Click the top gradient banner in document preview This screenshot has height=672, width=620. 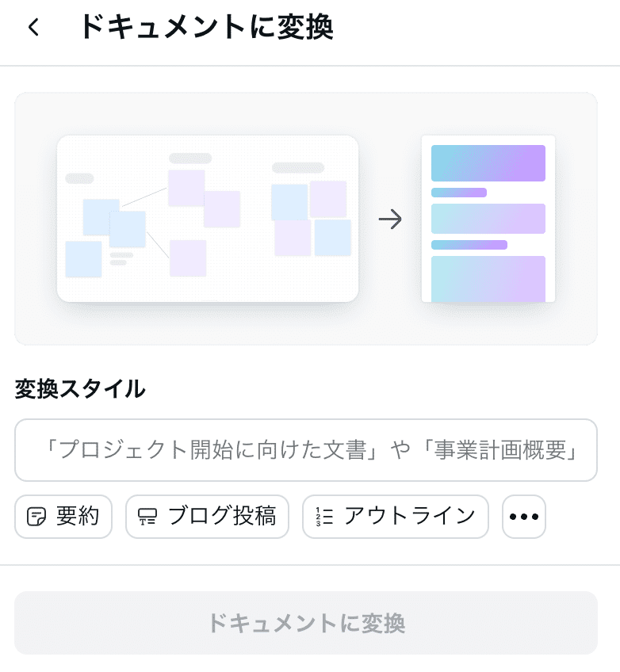pyautogui.click(x=488, y=163)
